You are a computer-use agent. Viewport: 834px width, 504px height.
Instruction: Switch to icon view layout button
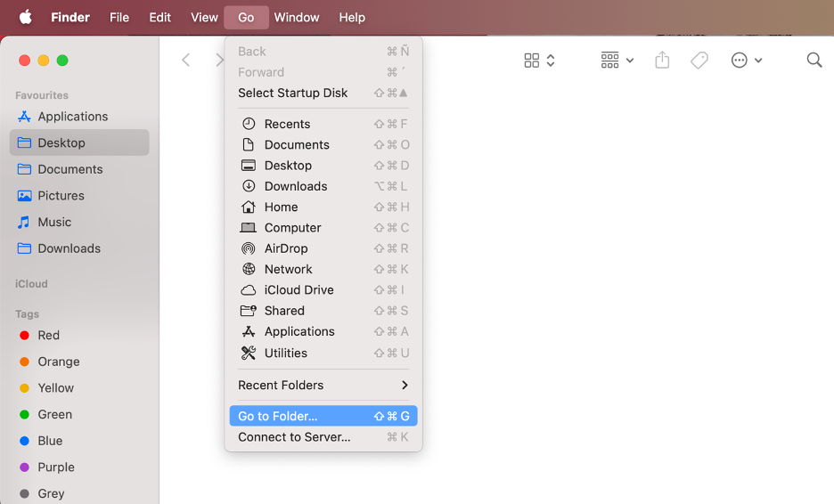[531, 60]
